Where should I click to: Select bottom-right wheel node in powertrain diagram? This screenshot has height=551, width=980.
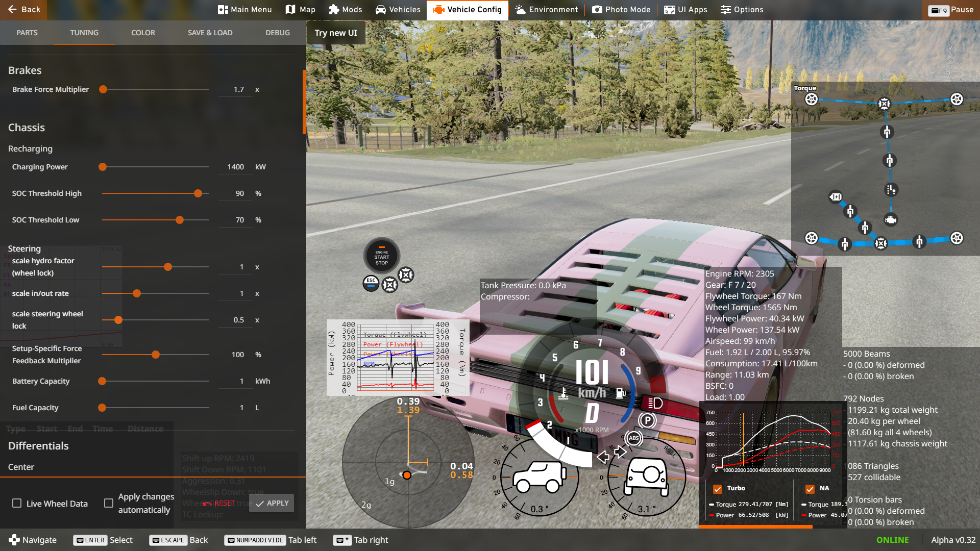pyautogui.click(x=957, y=238)
